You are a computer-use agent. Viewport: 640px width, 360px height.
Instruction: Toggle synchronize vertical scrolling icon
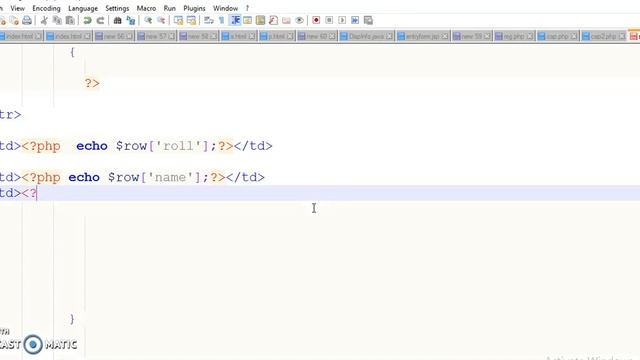point(178,20)
